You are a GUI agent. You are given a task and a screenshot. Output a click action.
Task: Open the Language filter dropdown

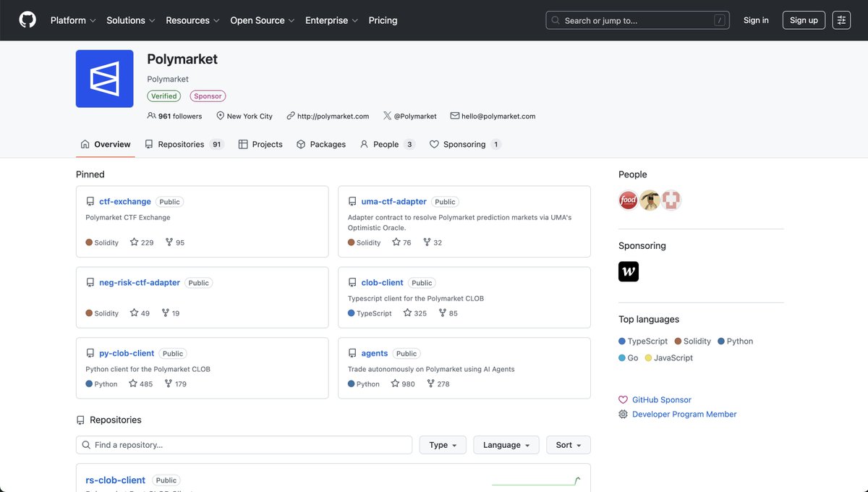[x=506, y=445]
